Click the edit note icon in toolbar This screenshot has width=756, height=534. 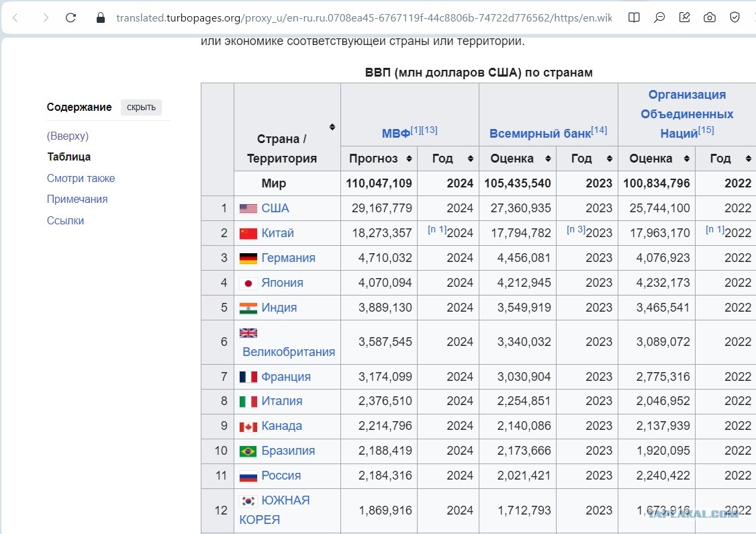point(684,18)
